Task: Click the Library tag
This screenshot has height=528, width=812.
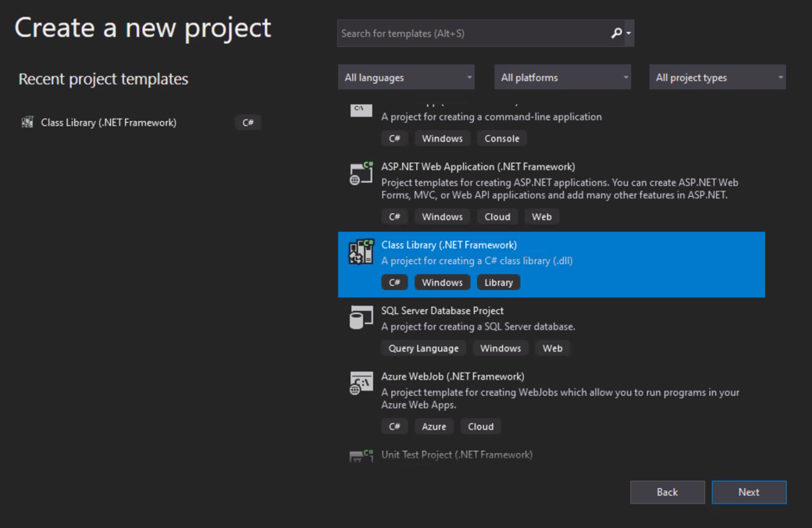Action: coord(499,283)
